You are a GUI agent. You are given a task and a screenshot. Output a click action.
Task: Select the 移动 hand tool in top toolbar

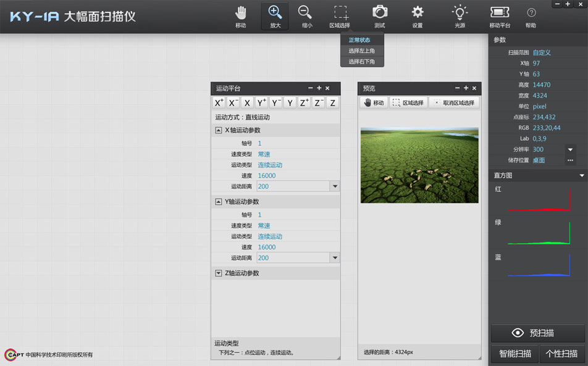click(x=240, y=13)
